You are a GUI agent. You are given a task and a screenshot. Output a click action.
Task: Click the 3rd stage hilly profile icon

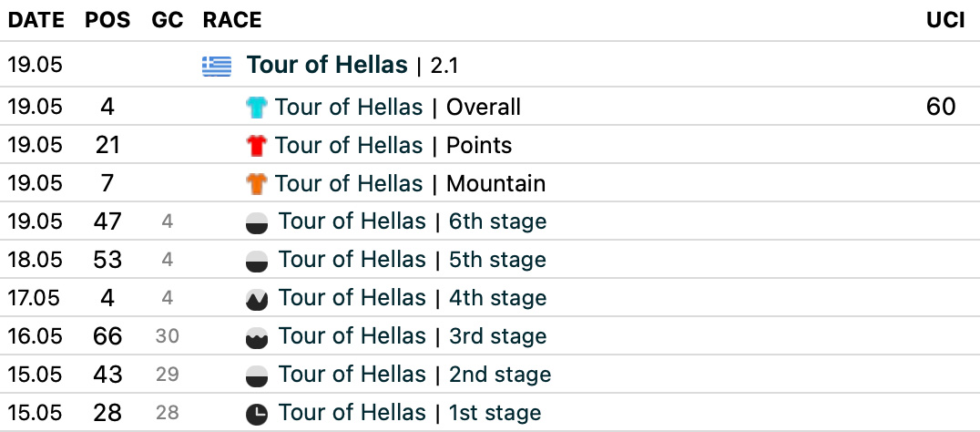(258, 337)
